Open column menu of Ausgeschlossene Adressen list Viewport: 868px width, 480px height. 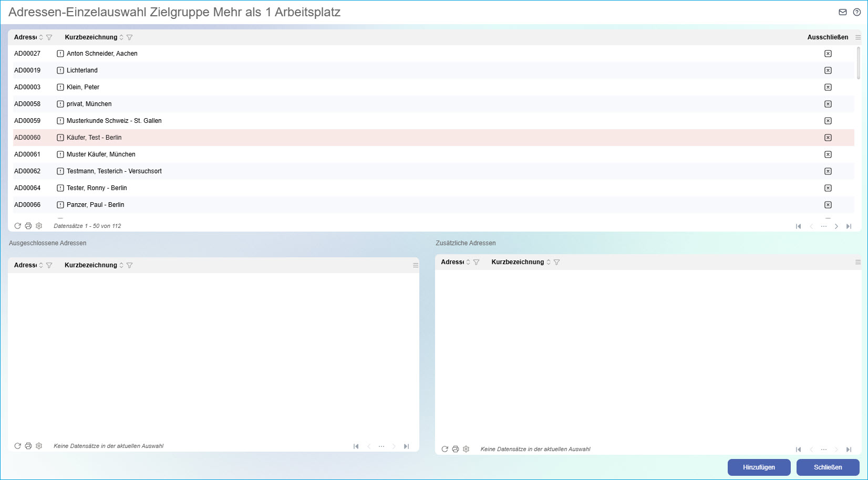point(416,265)
